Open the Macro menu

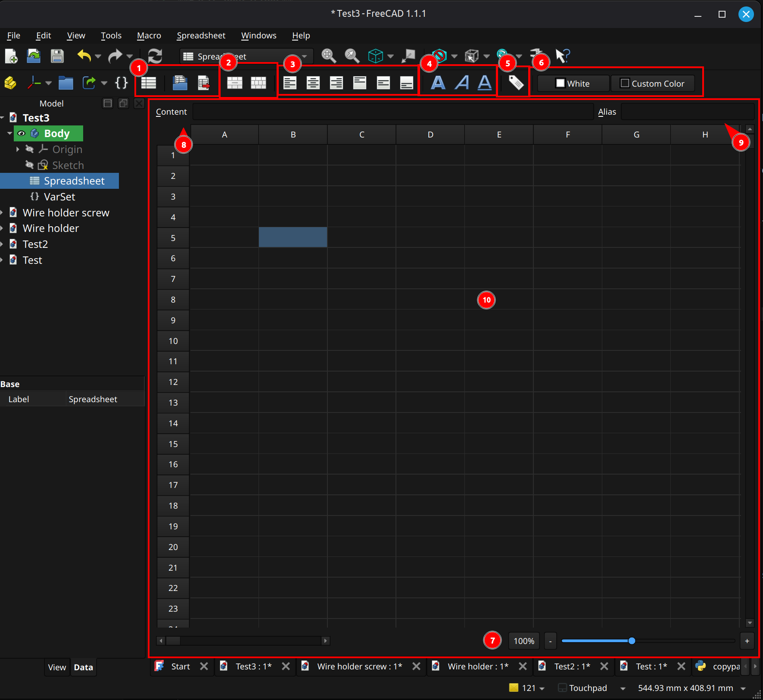pyautogui.click(x=149, y=35)
